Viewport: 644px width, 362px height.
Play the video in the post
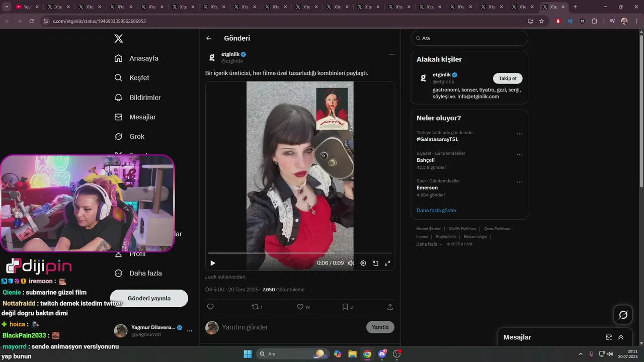[213, 263]
